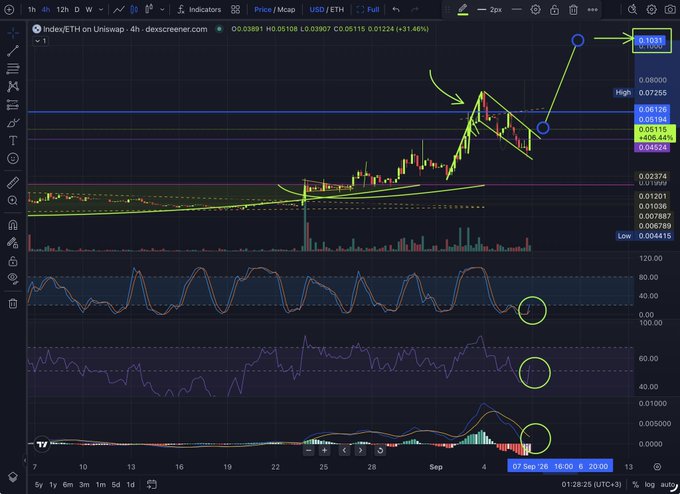Select the 1h timeframe
The width and height of the screenshot is (680, 494).
32,9
